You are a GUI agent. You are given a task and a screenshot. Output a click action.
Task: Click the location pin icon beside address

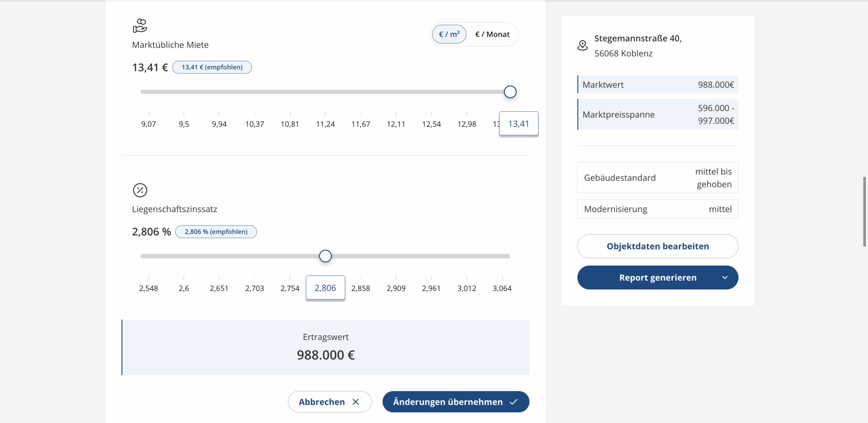(x=582, y=45)
